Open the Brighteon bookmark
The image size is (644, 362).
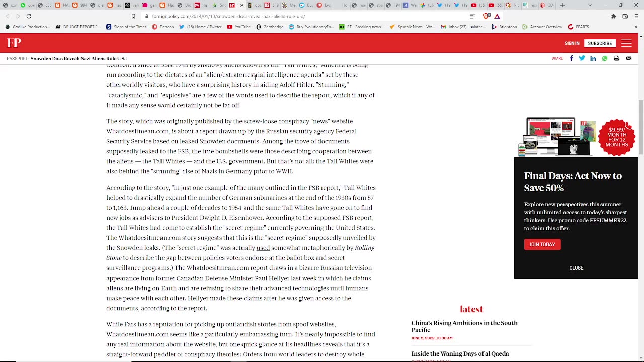[x=504, y=27]
